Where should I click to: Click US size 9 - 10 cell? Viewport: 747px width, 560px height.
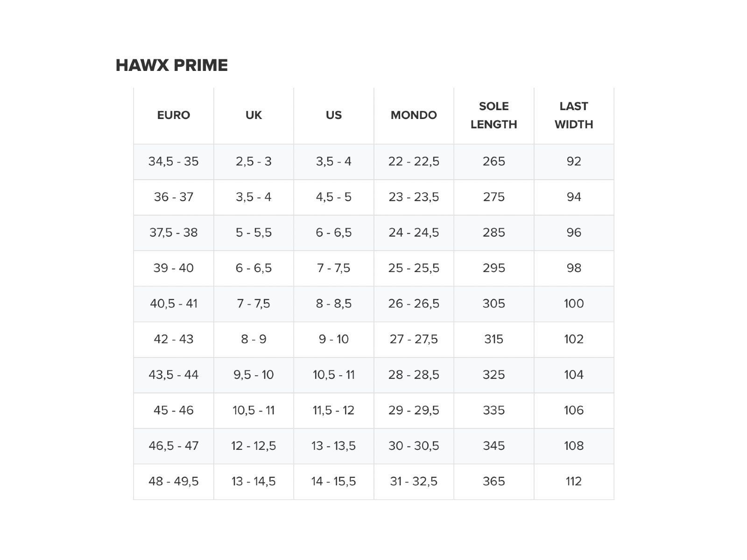(334, 339)
